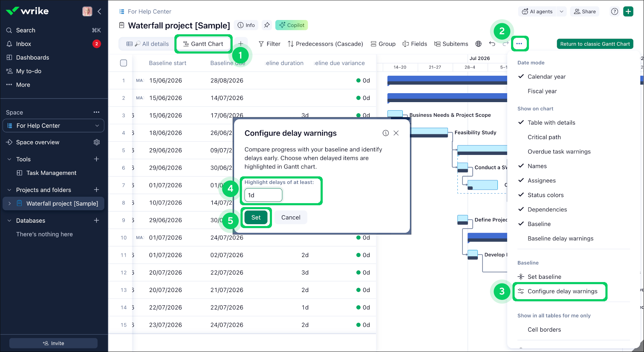The width and height of the screenshot is (644, 352).
Task: Click the undo arrow icon
Action: click(492, 44)
